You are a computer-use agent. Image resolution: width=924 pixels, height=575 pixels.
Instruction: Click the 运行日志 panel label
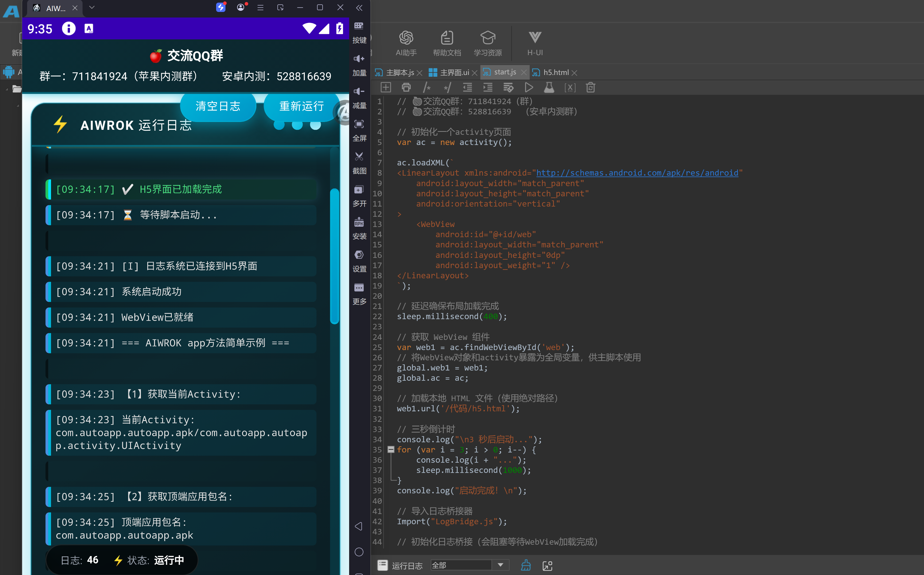[407, 565]
